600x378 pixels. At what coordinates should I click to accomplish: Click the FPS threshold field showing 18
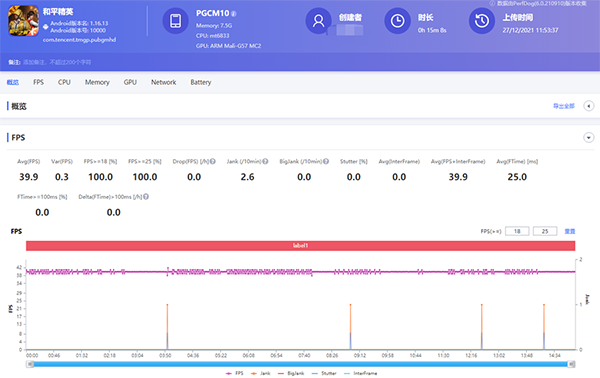[517, 231]
